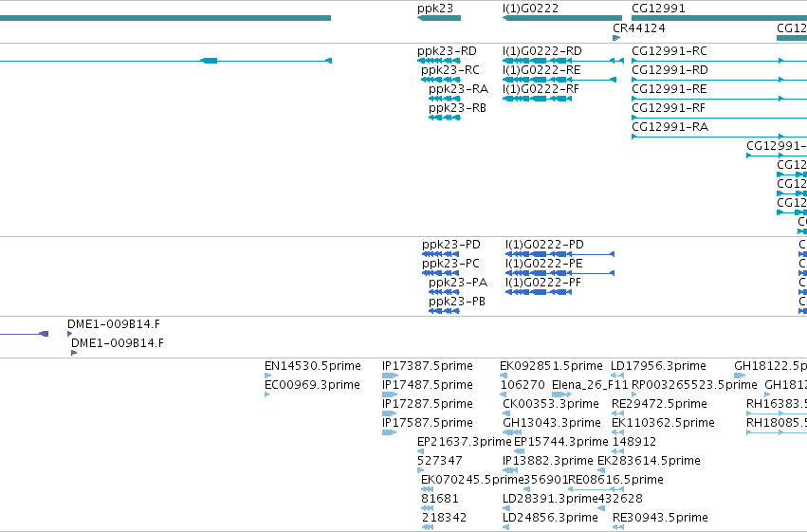807x532 pixels.
Task: Click EST IP17287.5prime
Action: point(427,404)
